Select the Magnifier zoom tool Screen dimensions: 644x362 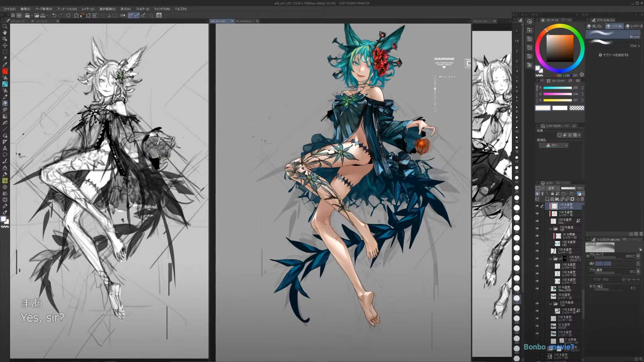[x=5, y=26]
